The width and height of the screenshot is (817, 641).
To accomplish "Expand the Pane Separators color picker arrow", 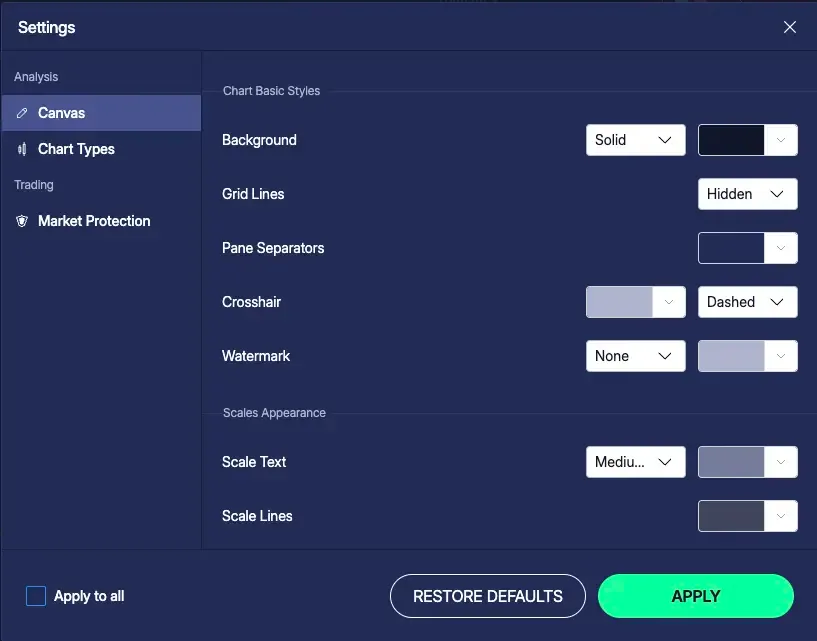I will 781,248.
